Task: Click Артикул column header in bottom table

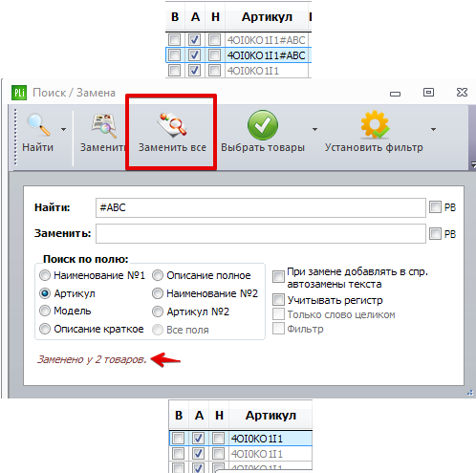Action: pyautogui.click(x=270, y=415)
